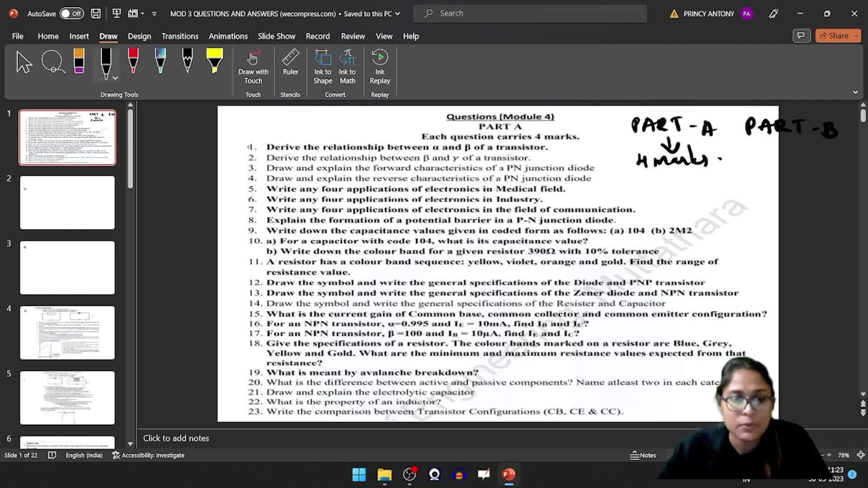Open the Share button dropdown arrow
Image resolution: width=868 pixels, height=488 pixels.
[x=856, y=36]
